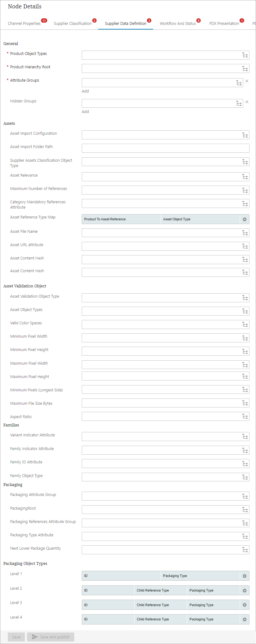256x644 pixels.
Task: Remove the Attribute Groups entry with X
Action: 247,81
